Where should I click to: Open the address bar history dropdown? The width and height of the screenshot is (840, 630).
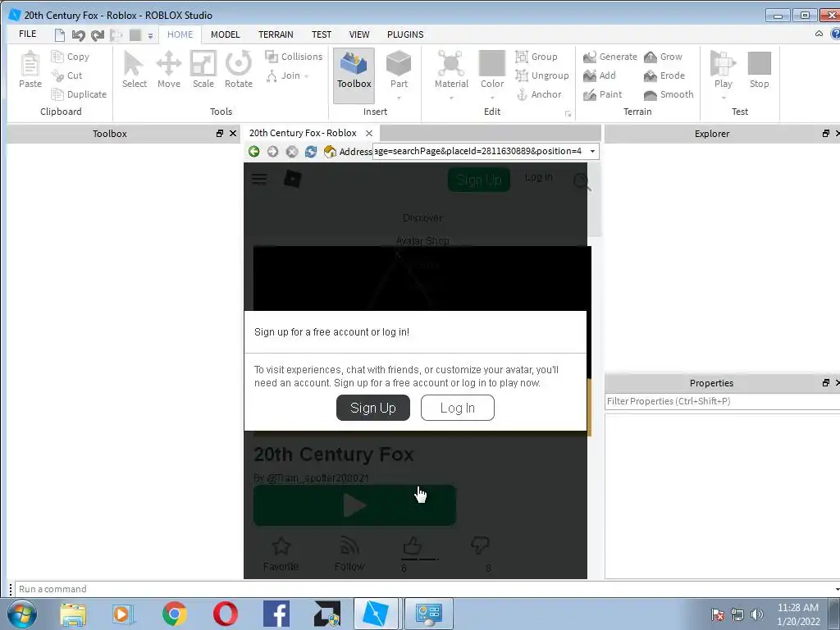[592, 151]
